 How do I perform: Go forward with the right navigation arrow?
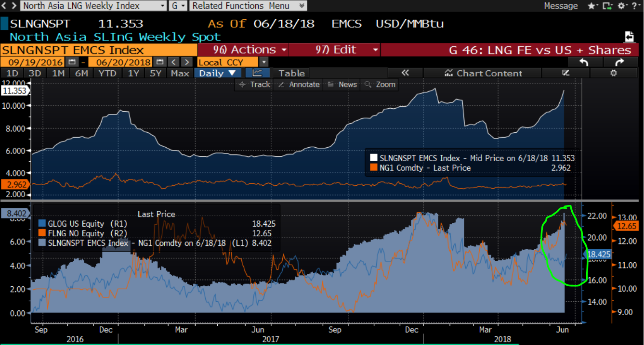point(14,6)
